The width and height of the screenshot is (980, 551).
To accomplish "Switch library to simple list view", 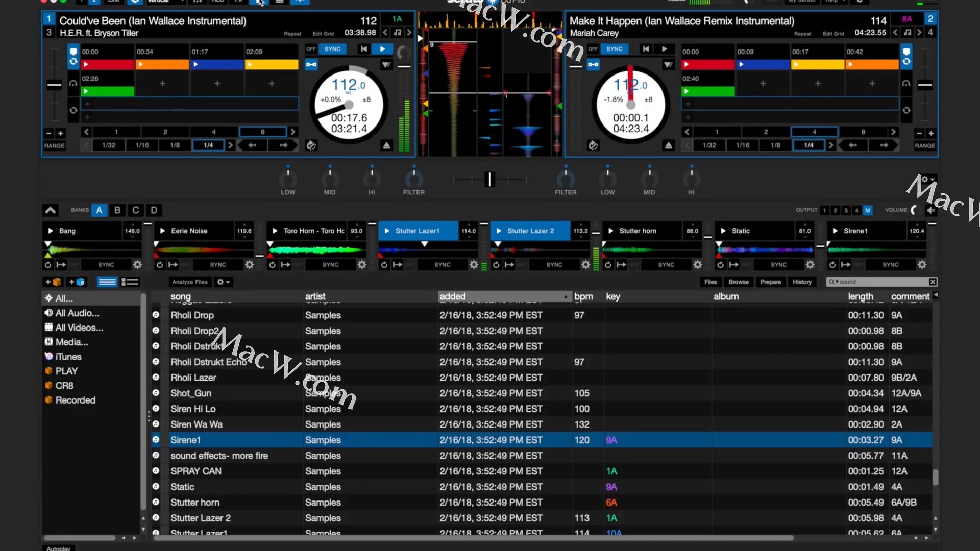I will pyautogui.click(x=107, y=282).
